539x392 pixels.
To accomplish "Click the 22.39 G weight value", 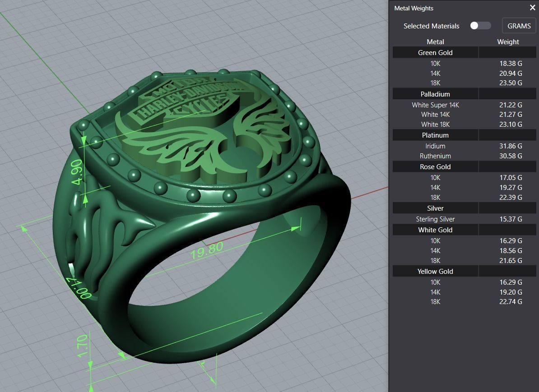I will (x=511, y=198).
